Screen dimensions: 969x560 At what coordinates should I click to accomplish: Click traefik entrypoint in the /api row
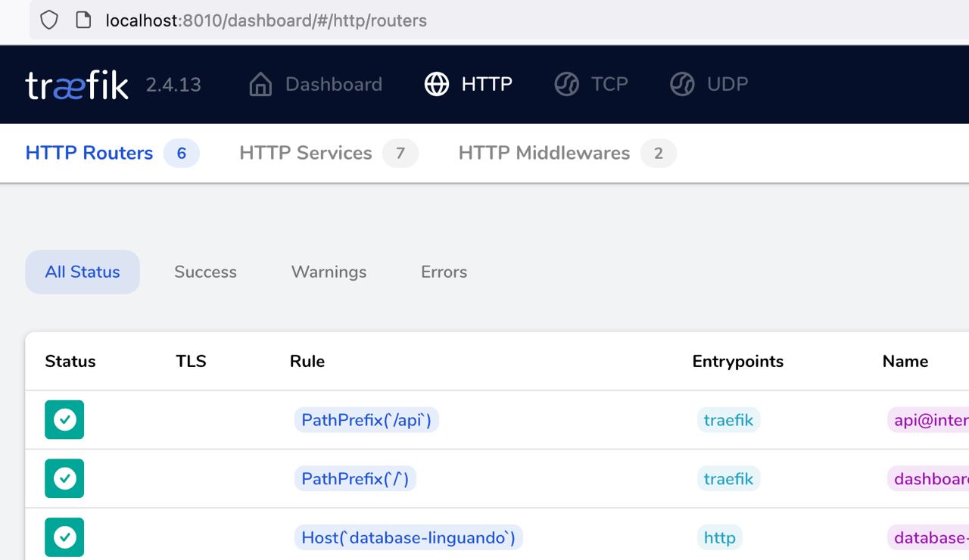[728, 420]
